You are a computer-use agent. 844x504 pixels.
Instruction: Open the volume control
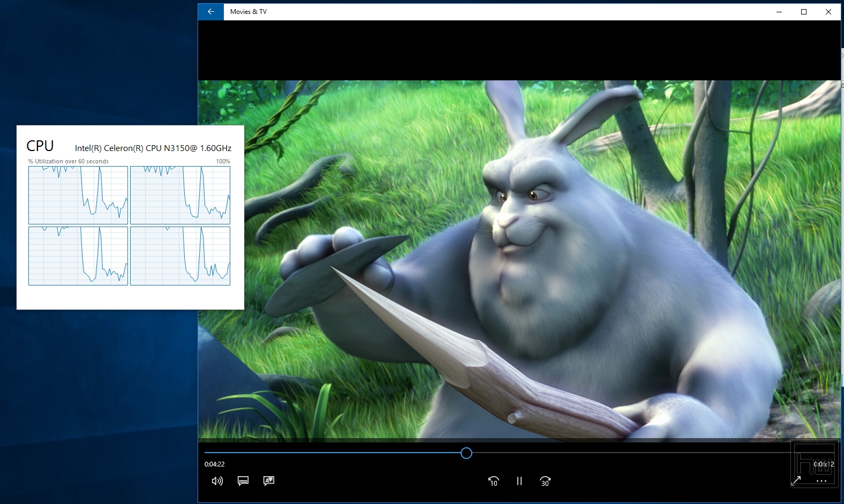pyautogui.click(x=217, y=481)
